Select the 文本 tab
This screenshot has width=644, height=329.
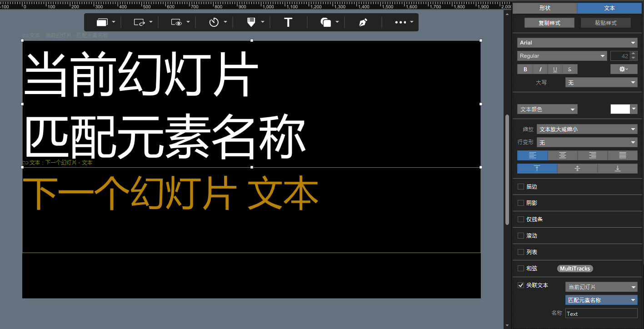[609, 8]
